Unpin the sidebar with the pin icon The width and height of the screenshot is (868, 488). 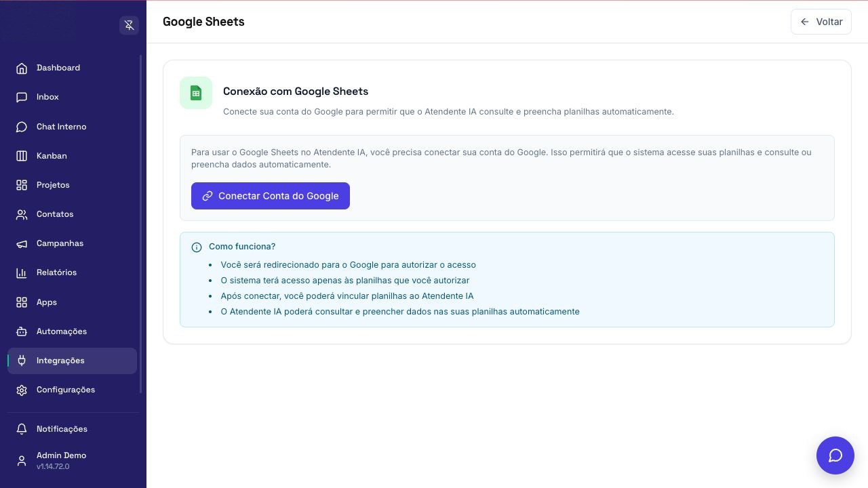click(x=129, y=25)
